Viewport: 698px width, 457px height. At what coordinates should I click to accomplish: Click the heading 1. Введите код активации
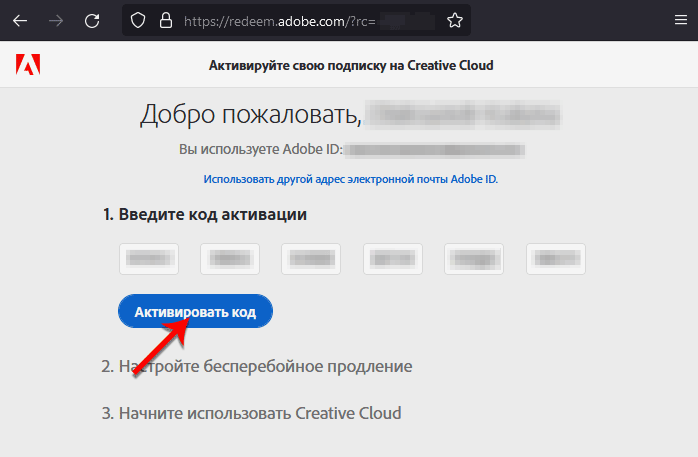coord(205,214)
